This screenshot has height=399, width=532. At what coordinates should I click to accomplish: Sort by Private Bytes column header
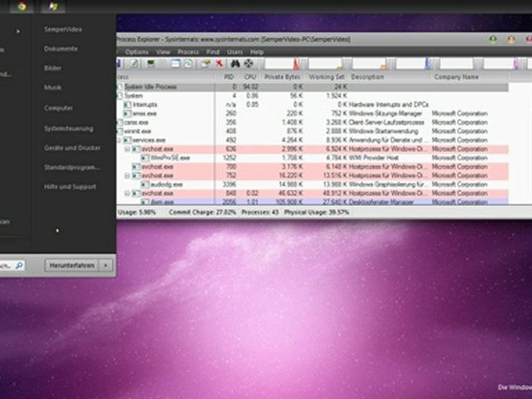[283, 77]
